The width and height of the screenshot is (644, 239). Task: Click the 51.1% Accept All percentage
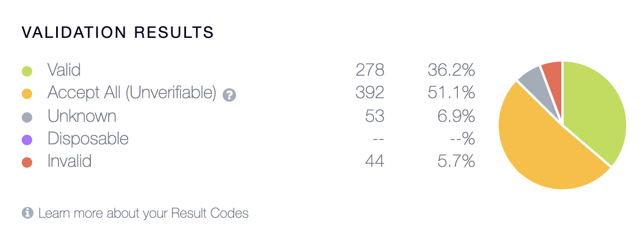[x=451, y=93]
